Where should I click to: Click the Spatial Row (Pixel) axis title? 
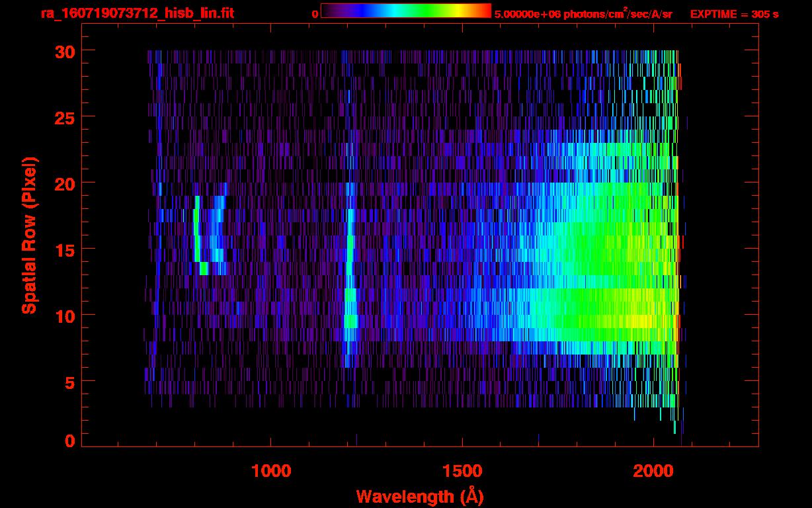(x=28, y=235)
